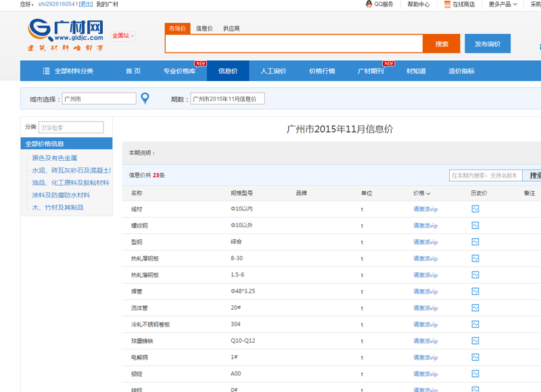Image resolution: width=541 pixels, height=392 pixels.
Task: Open history price chart for 型钢 row
Action: click(475, 242)
